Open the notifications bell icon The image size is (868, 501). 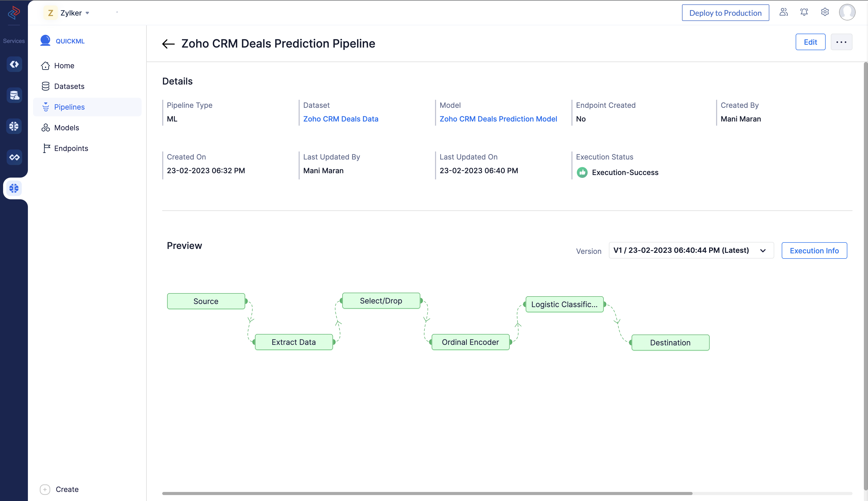pos(804,12)
